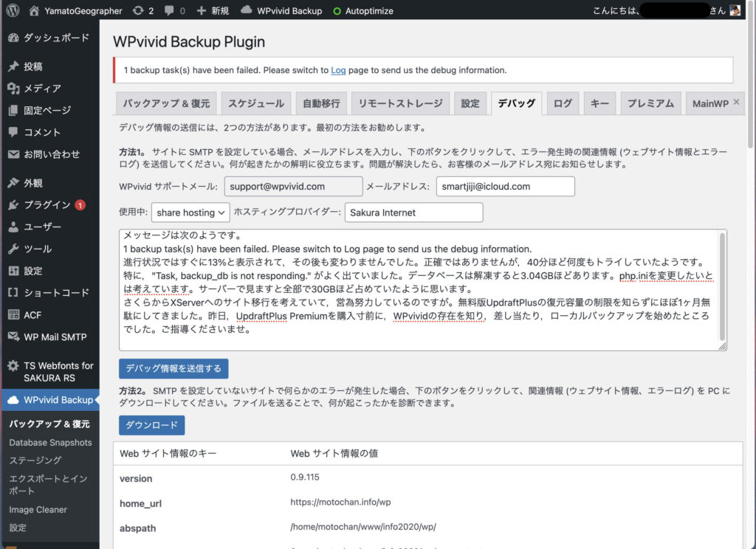The width and height of the screenshot is (756, 549).
Task: Click the コメント comment icon in sidebar
Action: click(x=13, y=132)
